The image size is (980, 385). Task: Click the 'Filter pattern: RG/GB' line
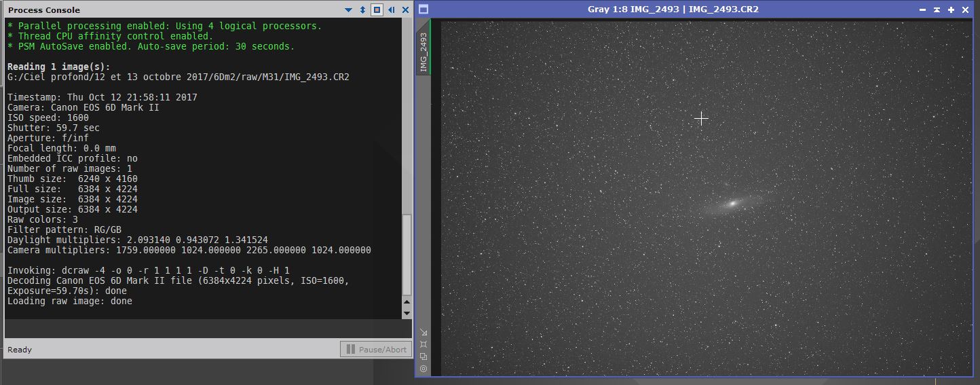pyautogui.click(x=64, y=230)
